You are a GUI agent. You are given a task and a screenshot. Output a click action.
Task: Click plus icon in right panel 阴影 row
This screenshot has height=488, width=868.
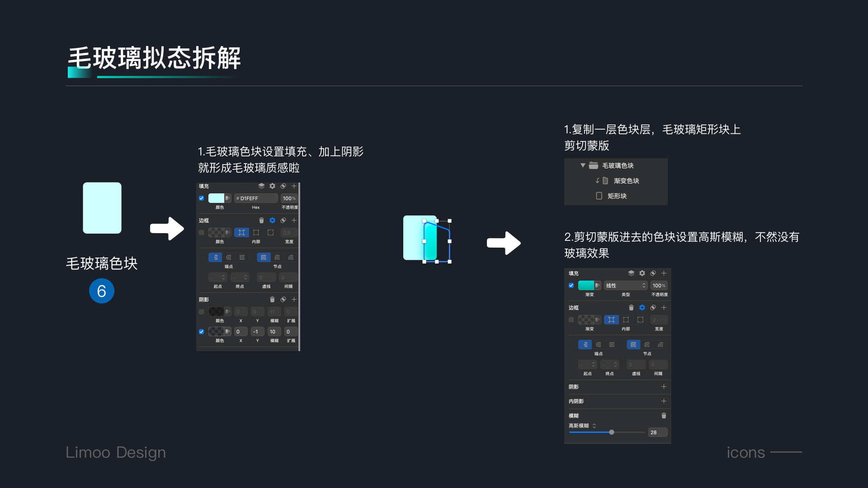tap(664, 387)
